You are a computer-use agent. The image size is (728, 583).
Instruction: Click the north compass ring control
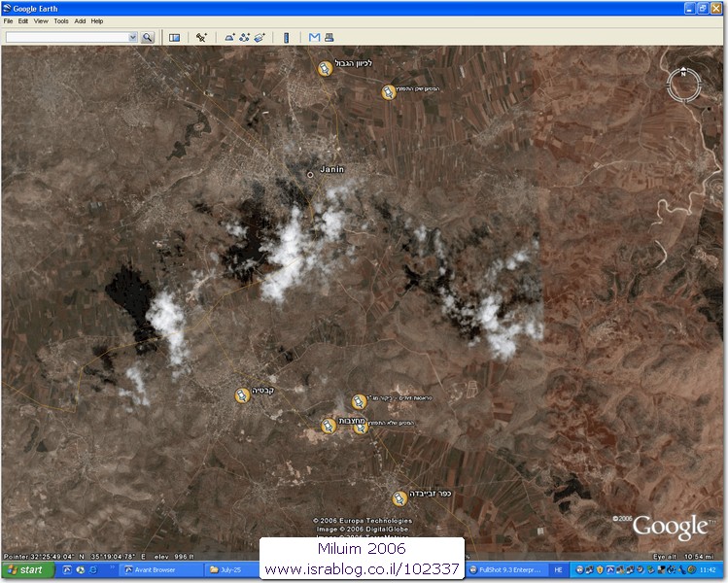pyautogui.click(x=683, y=85)
